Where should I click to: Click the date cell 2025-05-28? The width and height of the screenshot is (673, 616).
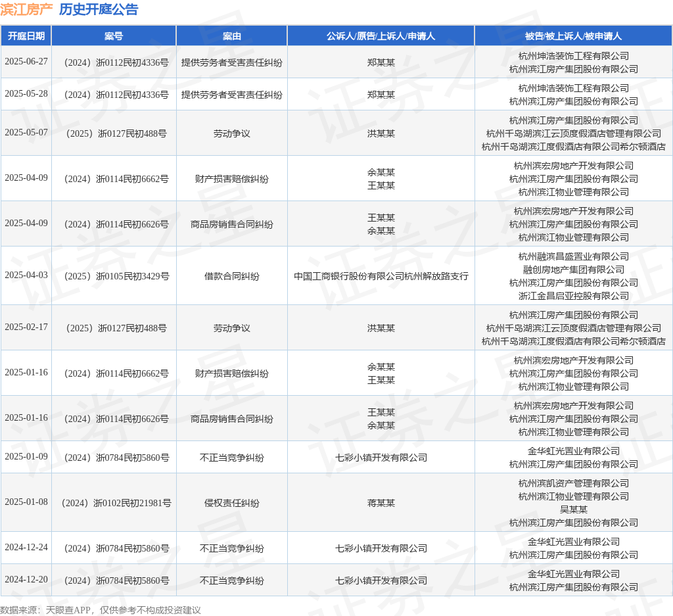coord(26,93)
